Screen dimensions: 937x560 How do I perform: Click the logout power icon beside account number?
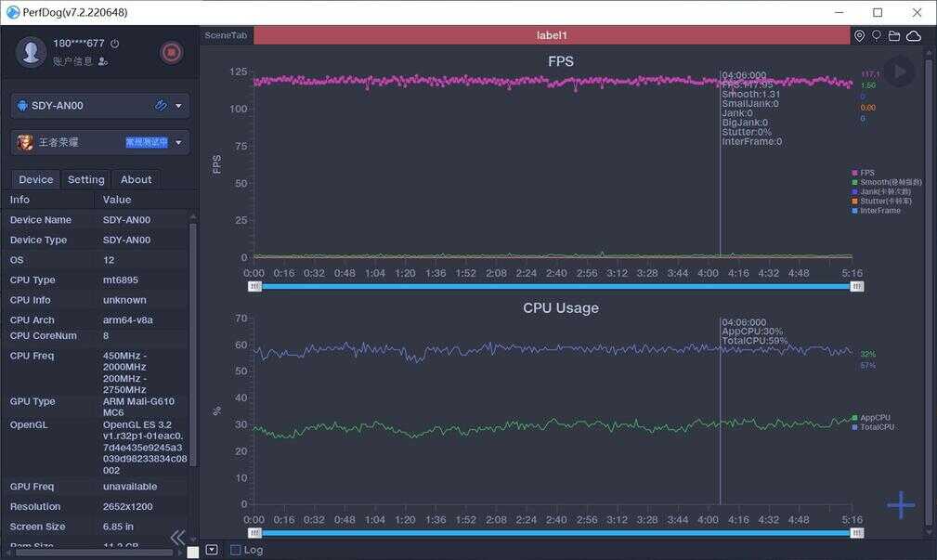point(114,44)
